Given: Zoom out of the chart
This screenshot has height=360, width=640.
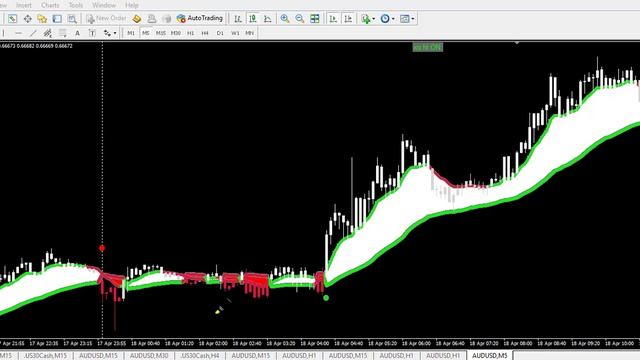Looking at the screenshot, I should click(300, 18).
